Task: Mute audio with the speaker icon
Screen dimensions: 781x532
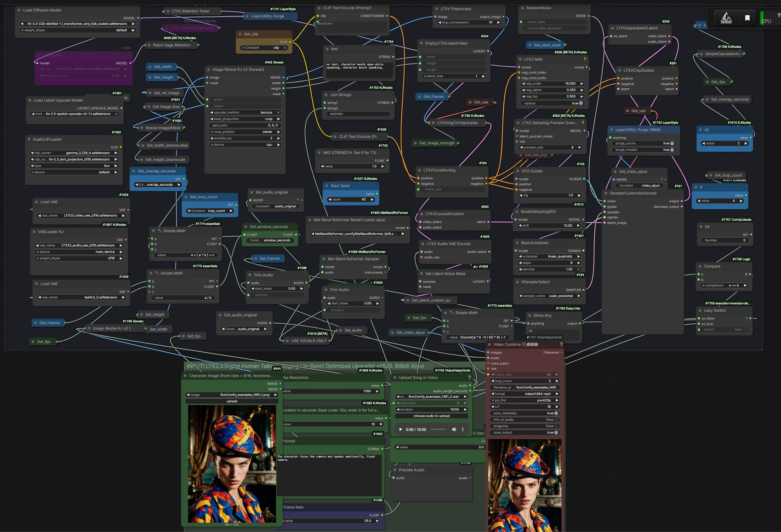Action: (454, 429)
